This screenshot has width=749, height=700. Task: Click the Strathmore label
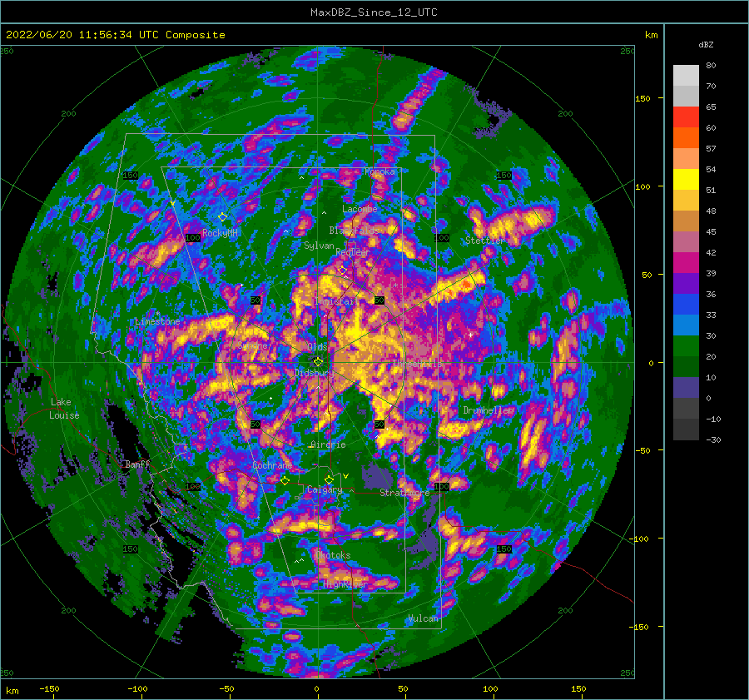pos(404,493)
